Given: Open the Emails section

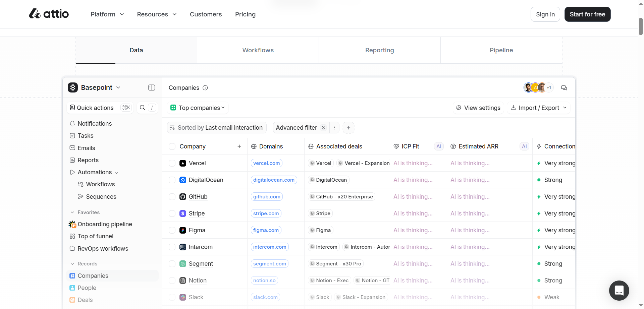Looking at the screenshot, I should click(87, 148).
